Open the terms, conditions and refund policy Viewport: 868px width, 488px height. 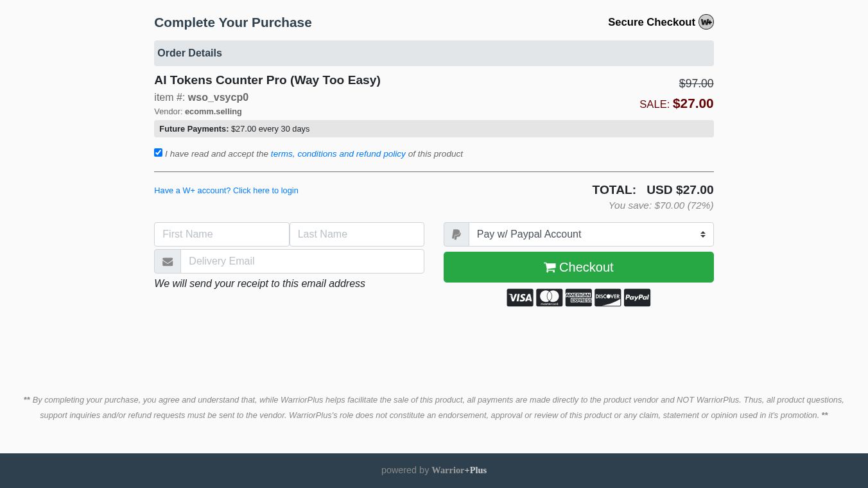coord(338,153)
